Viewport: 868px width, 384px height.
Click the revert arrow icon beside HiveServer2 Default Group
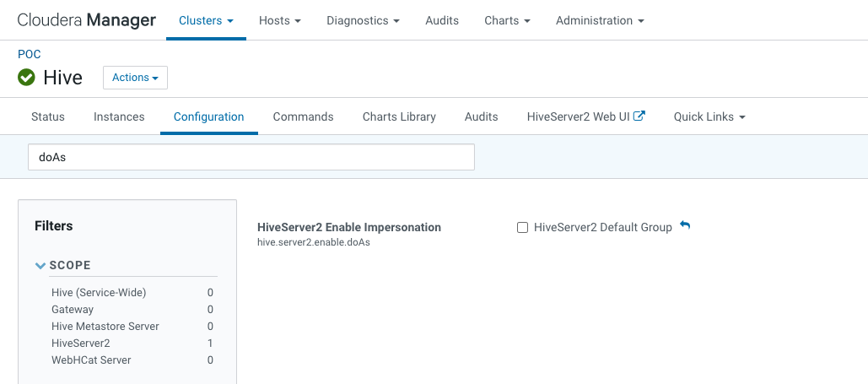(685, 225)
